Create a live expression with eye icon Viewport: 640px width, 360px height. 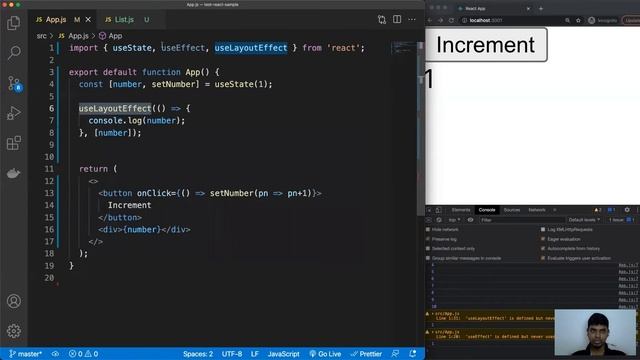click(x=470, y=220)
